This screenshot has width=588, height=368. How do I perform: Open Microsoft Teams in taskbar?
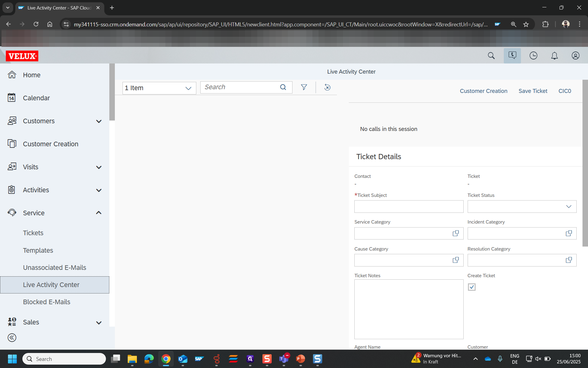(x=284, y=359)
